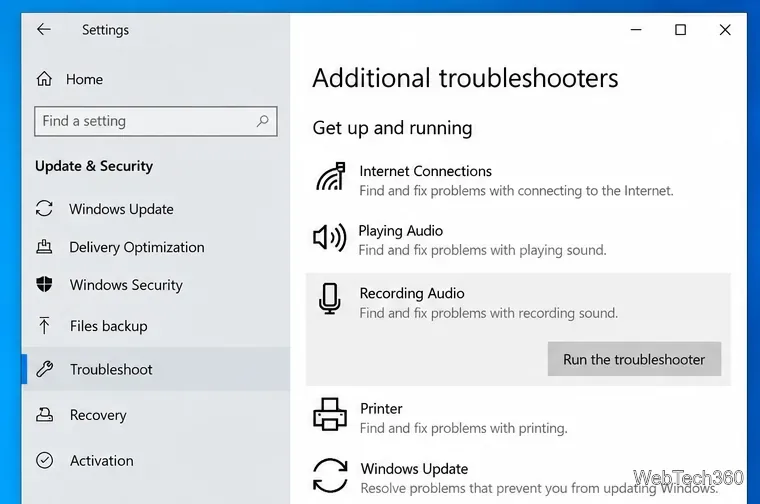Open Recovery settings page
The image size is (760, 504).
[98, 415]
